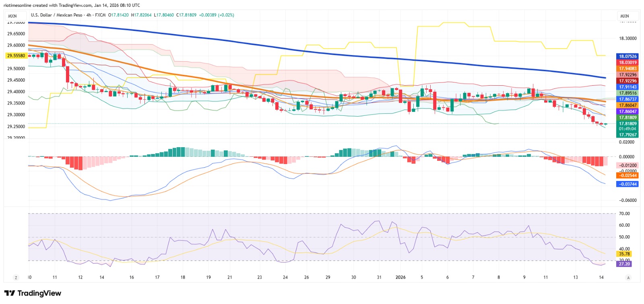Click the 4h interval in chart title
This screenshot has width=644, height=304.
coord(89,15)
